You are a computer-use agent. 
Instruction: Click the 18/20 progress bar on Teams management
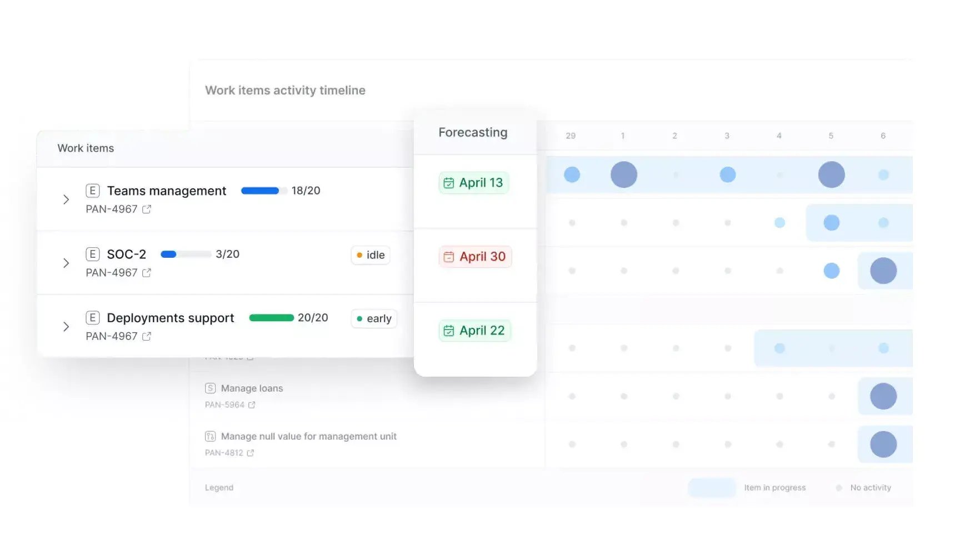pos(259,191)
